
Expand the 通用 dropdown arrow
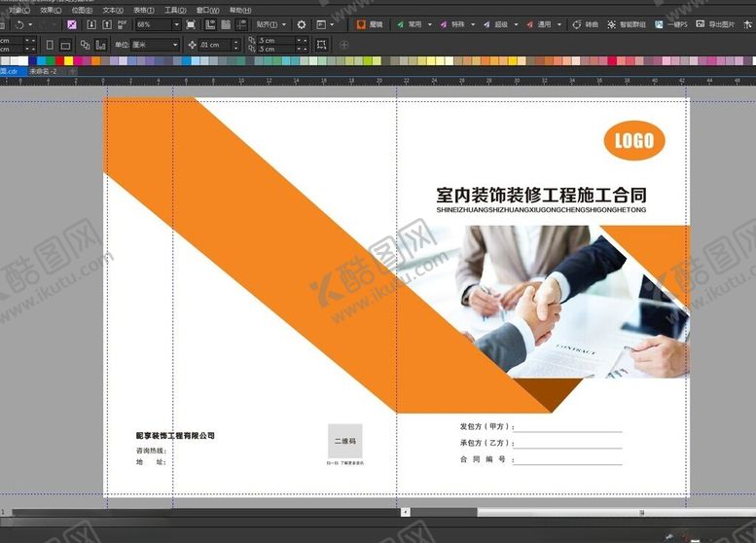click(x=559, y=24)
